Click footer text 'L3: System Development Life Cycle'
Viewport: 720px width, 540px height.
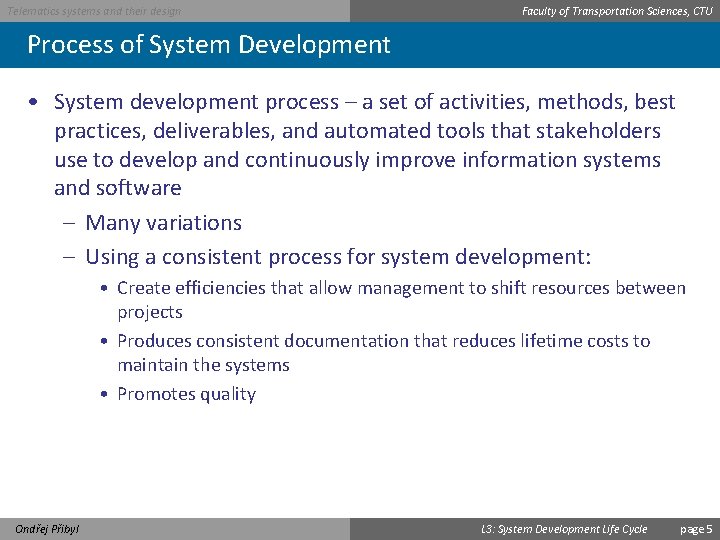click(564, 529)
